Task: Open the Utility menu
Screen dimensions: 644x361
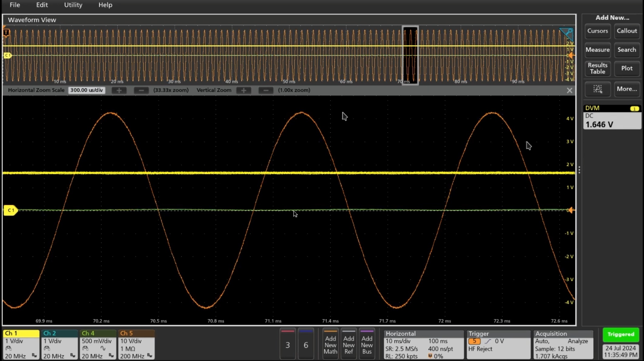Action: pos(73,5)
